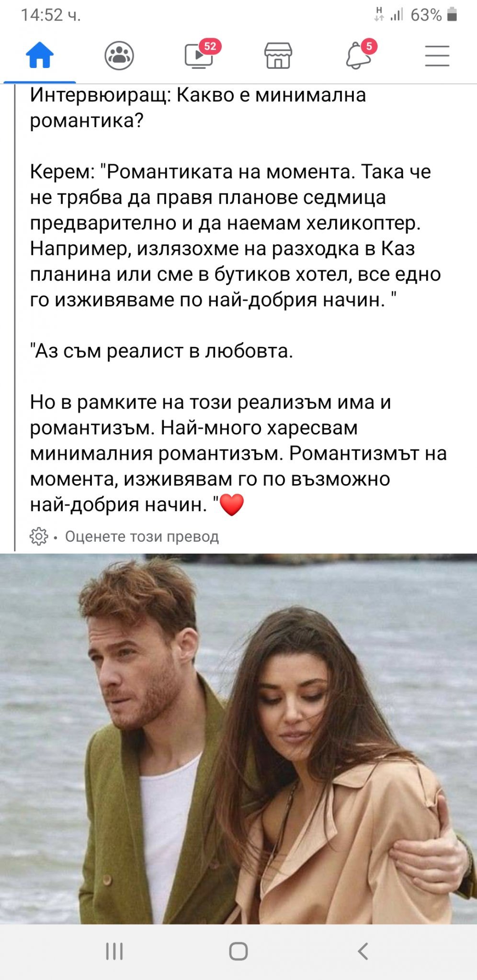Tap the signal strength indicator
Screen dimensions: 477x980
click(397, 14)
